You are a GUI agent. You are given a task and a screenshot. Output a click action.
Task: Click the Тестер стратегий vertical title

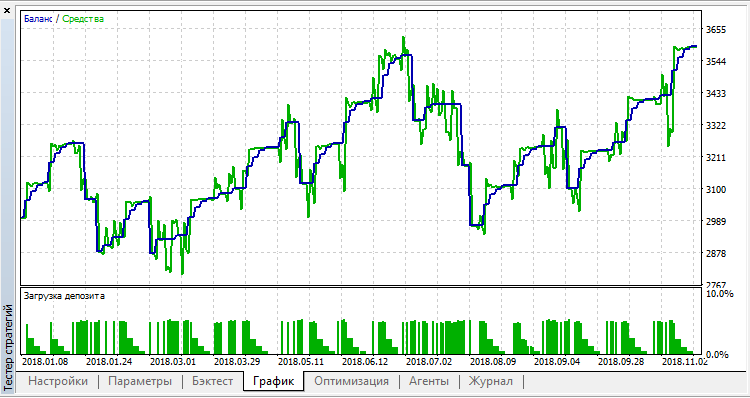[x=8, y=349]
